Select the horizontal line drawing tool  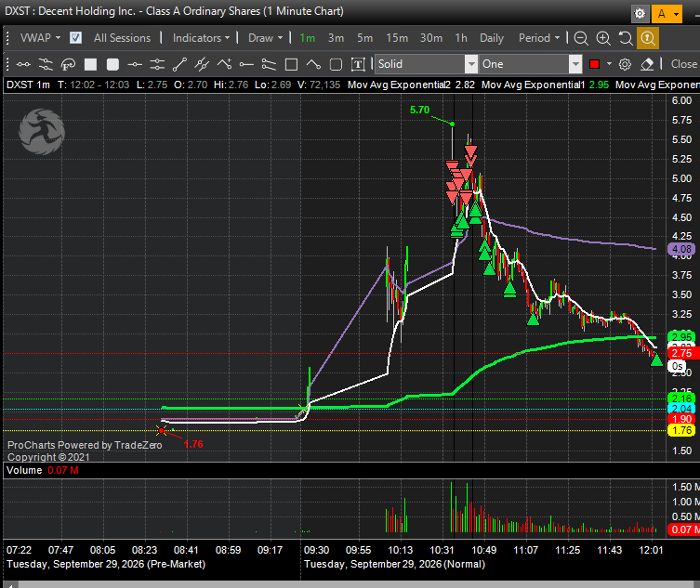23,65
